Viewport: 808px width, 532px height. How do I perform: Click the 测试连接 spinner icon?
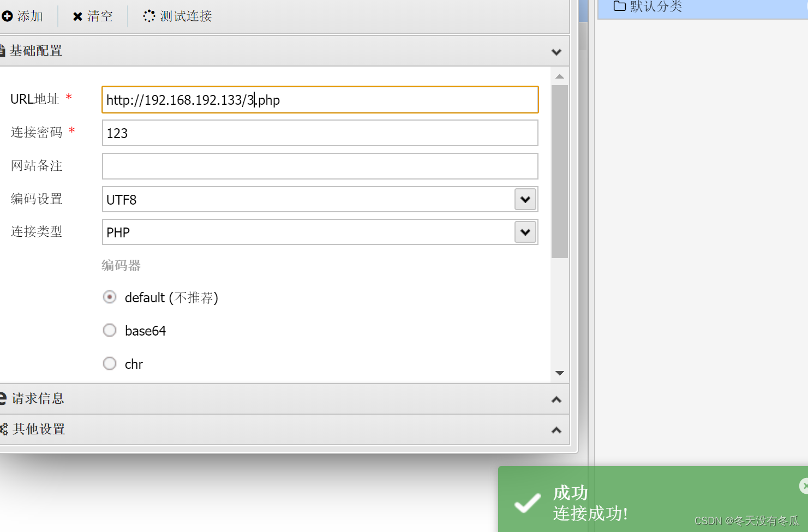[x=148, y=16]
